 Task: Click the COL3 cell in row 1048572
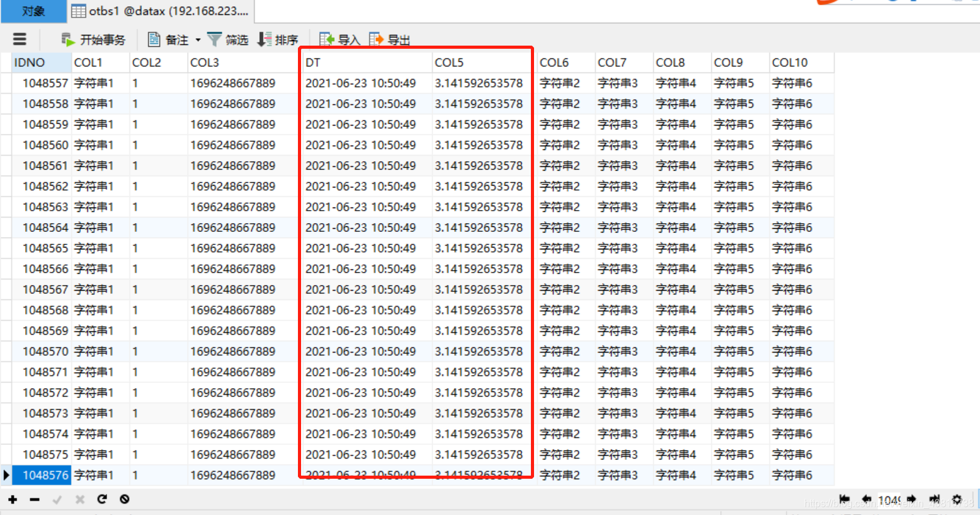[244, 392]
